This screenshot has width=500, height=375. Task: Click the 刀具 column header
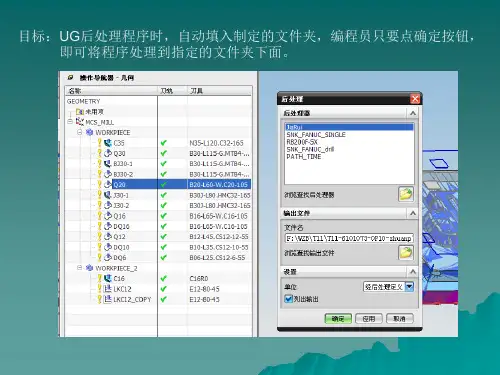click(219, 91)
